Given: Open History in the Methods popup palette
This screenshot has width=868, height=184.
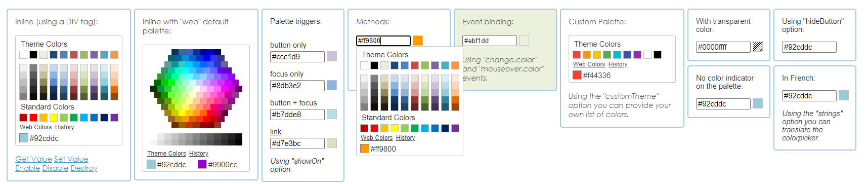Looking at the screenshot, I should coord(405,138).
